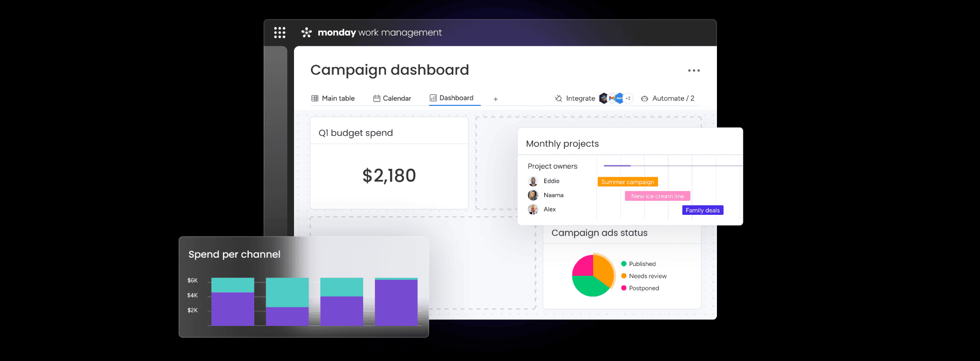Expand the +2 more integrations badge
980x361 pixels.
[x=628, y=98]
